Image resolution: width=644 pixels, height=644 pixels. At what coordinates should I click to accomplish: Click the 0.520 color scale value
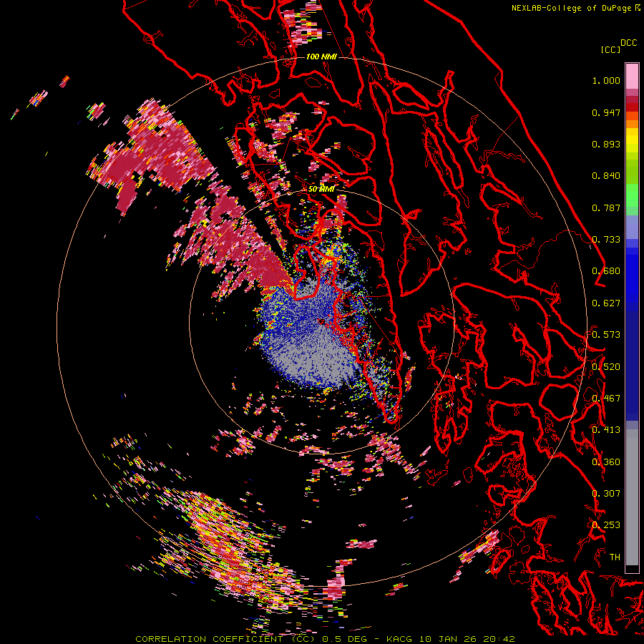pos(606,367)
